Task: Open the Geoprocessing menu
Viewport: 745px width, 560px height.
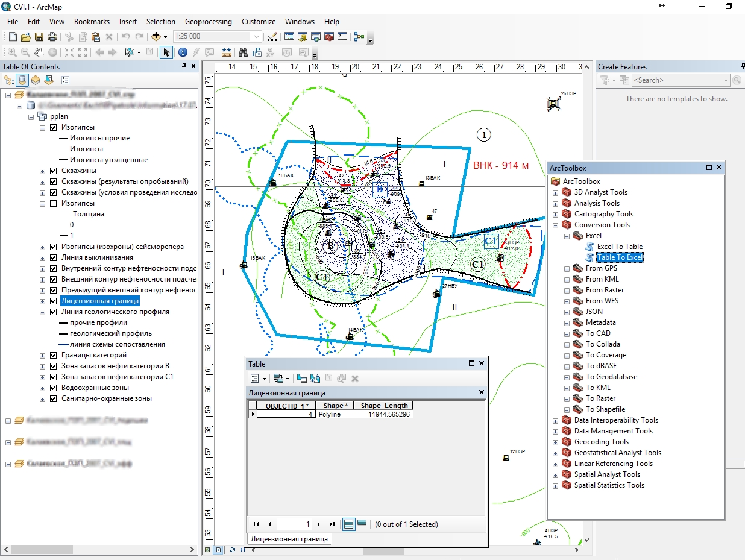Action: tap(208, 21)
